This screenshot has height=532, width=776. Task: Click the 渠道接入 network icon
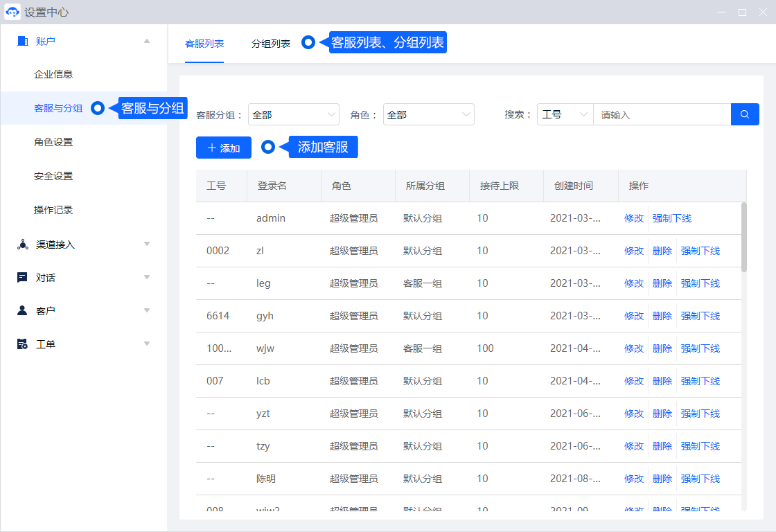click(22, 245)
